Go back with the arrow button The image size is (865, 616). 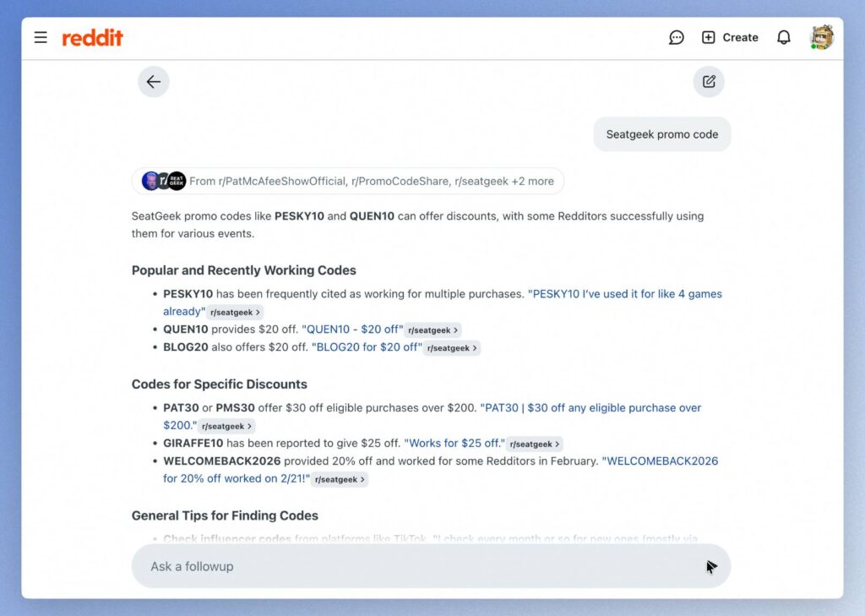pos(154,82)
